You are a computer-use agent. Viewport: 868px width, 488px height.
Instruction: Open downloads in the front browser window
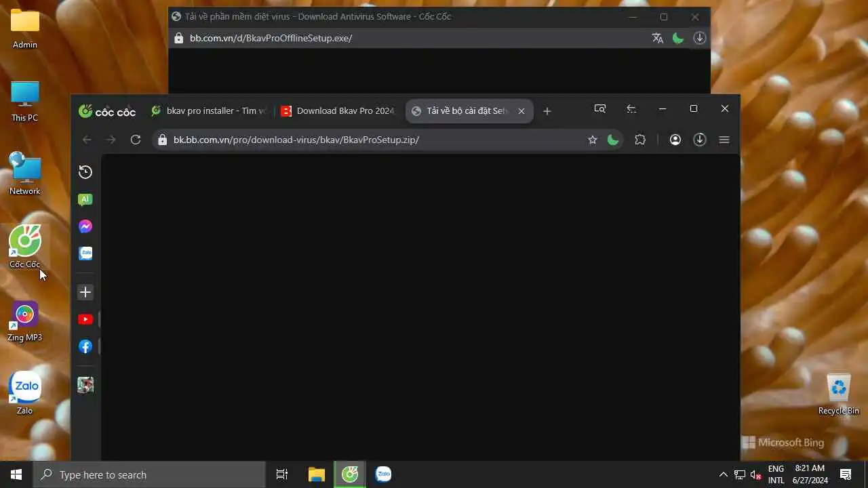pyautogui.click(x=700, y=140)
